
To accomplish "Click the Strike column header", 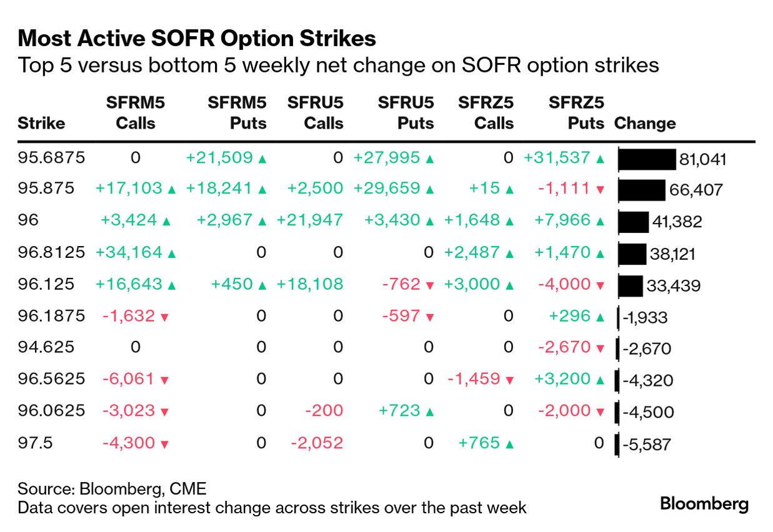I will (x=41, y=123).
